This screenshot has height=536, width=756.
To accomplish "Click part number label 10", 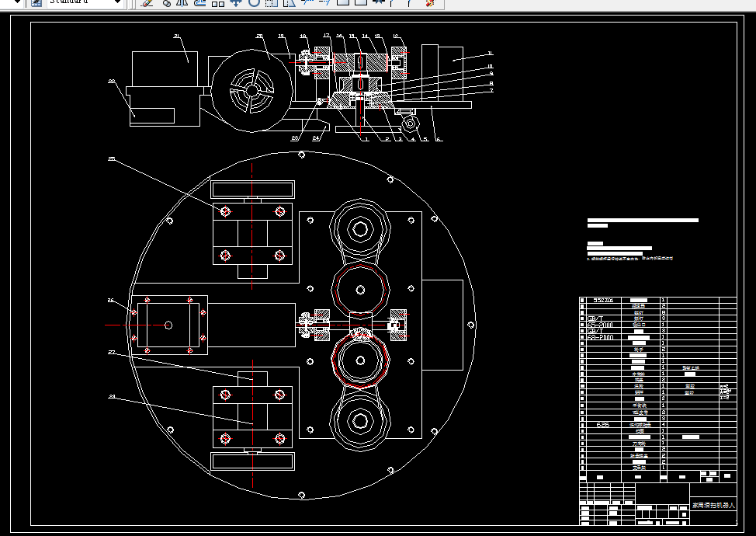I will click(490, 67).
